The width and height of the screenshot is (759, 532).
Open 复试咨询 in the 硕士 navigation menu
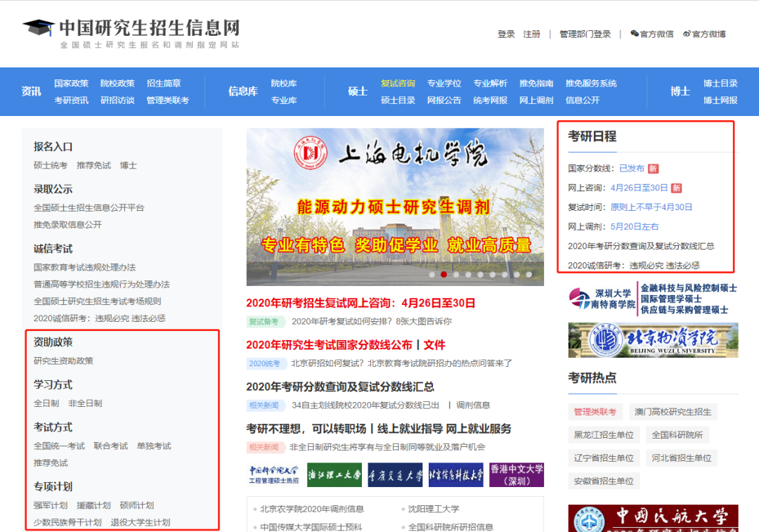pyautogui.click(x=398, y=83)
